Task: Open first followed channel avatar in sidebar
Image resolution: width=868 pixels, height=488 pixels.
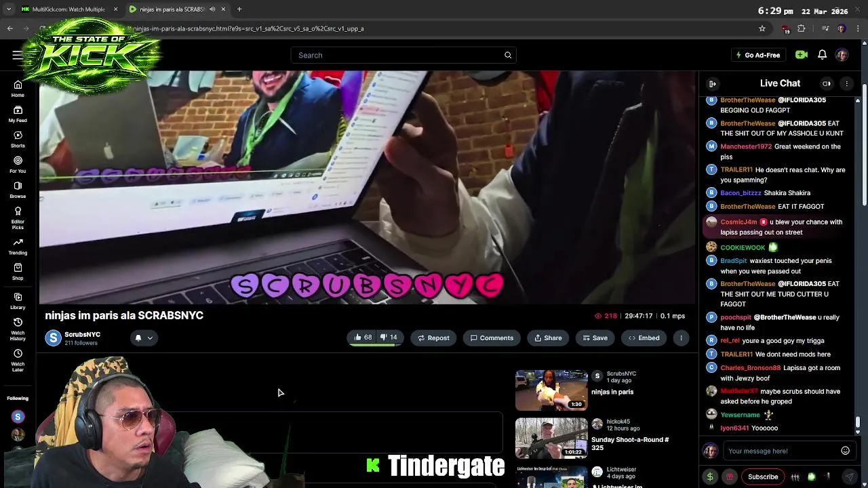Action: coord(18,417)
